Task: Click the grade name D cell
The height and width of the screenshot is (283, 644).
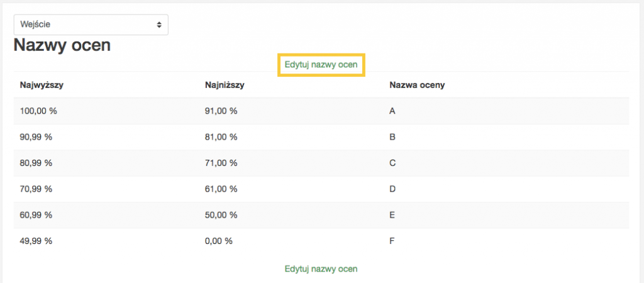Action: coord(392,189)
